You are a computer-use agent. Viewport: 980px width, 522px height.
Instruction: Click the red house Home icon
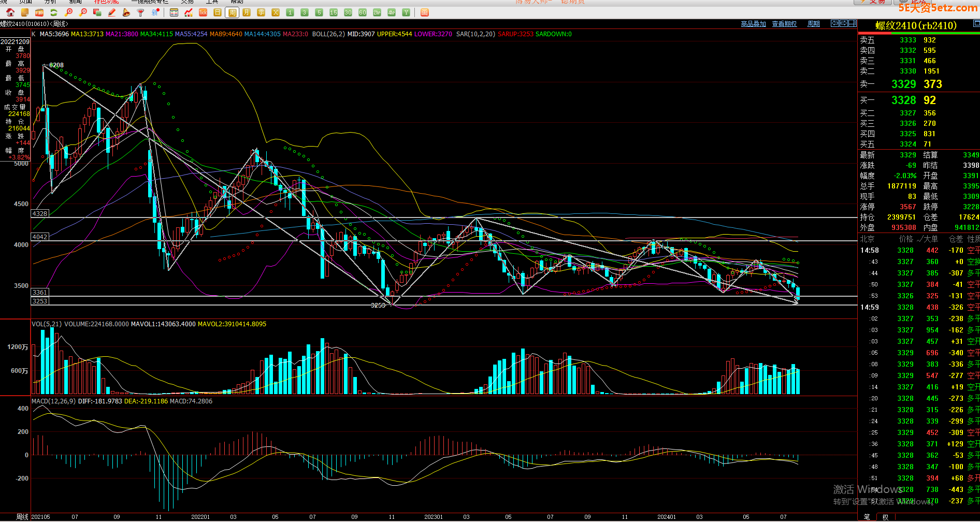coord(10,12)
